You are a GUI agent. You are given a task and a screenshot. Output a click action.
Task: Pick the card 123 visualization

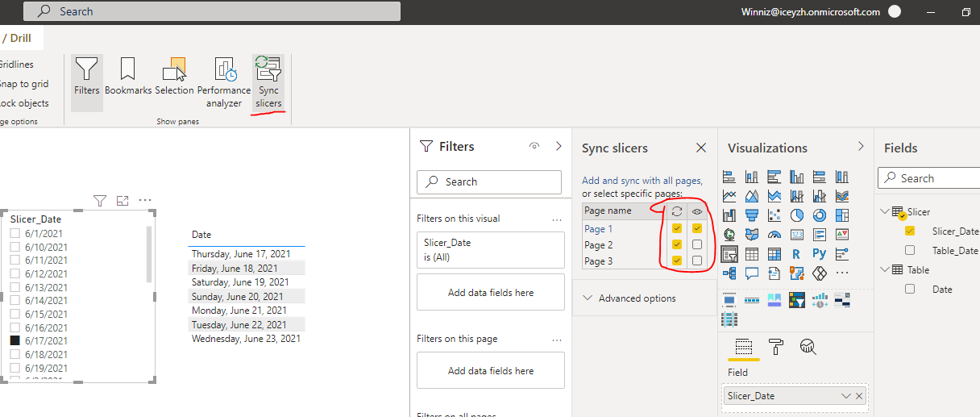[x=797, y=235]
